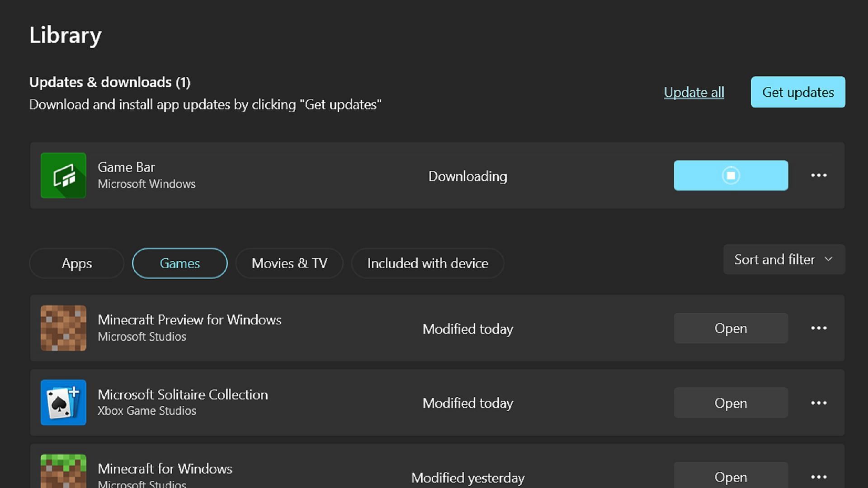Open Microsoft Solitaire Collection
The height and width of the screenshot is (488, 868).
[x=731, y=403]
